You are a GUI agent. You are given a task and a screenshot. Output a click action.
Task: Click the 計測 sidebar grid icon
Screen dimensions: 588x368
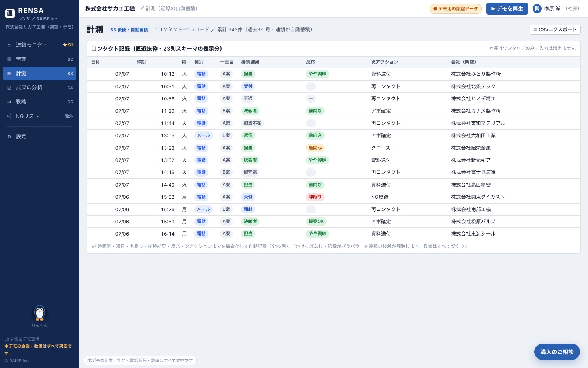(x=9, y=74)
